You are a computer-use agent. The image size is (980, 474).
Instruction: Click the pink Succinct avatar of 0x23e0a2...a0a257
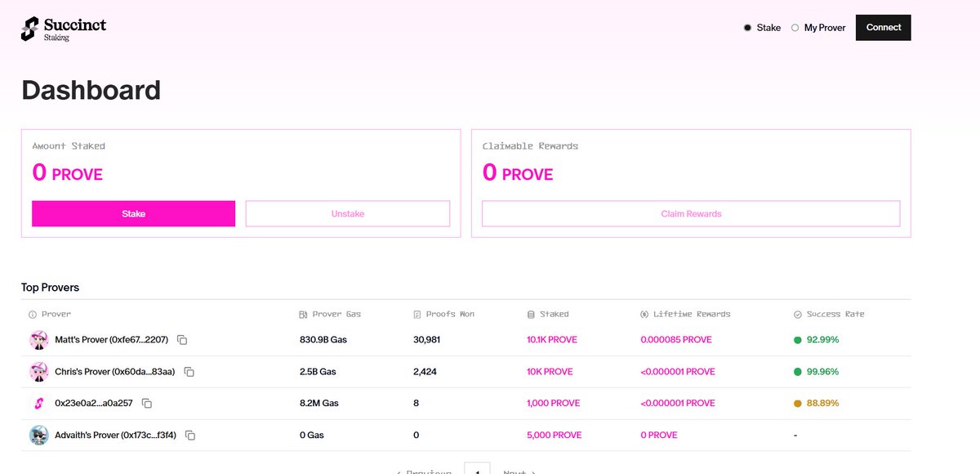[38, 404]
